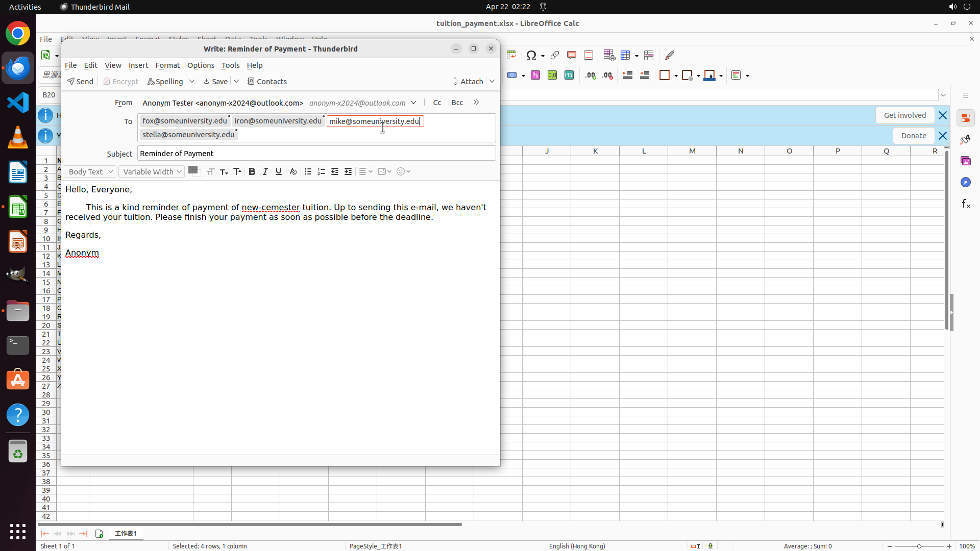Click into the Subject input field
Viewport: 980px width, 551px height.
[316, 154]
